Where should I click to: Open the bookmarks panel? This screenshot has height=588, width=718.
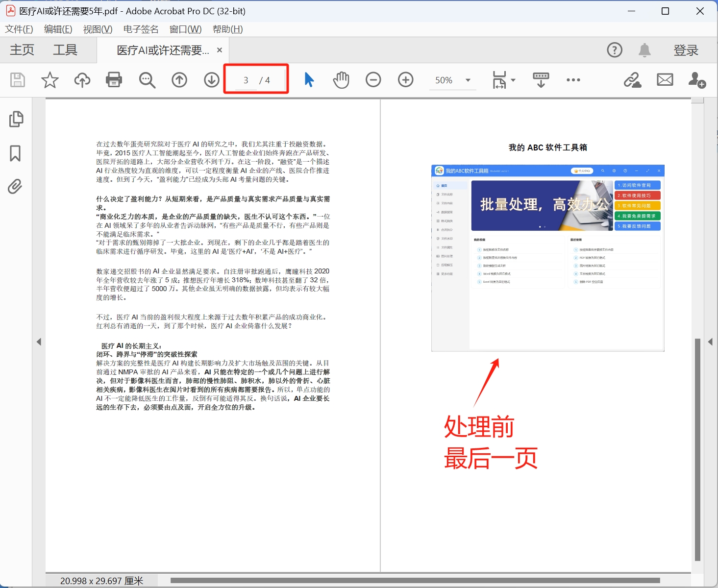pyautogui.click(x=15, y=153)
